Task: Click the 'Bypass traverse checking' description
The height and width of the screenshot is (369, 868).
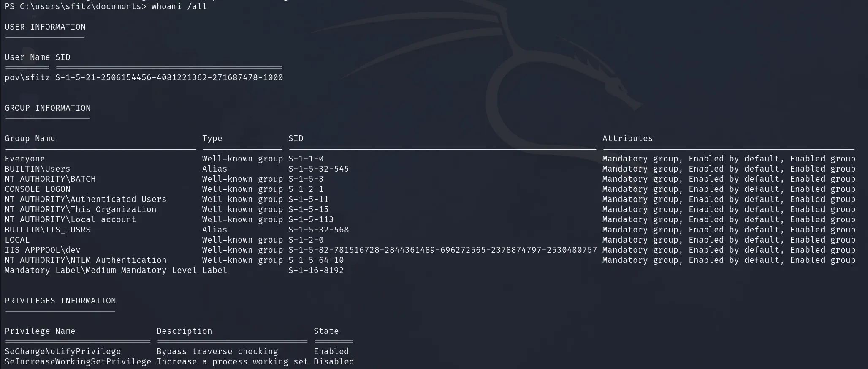Action: pos(217,351)
